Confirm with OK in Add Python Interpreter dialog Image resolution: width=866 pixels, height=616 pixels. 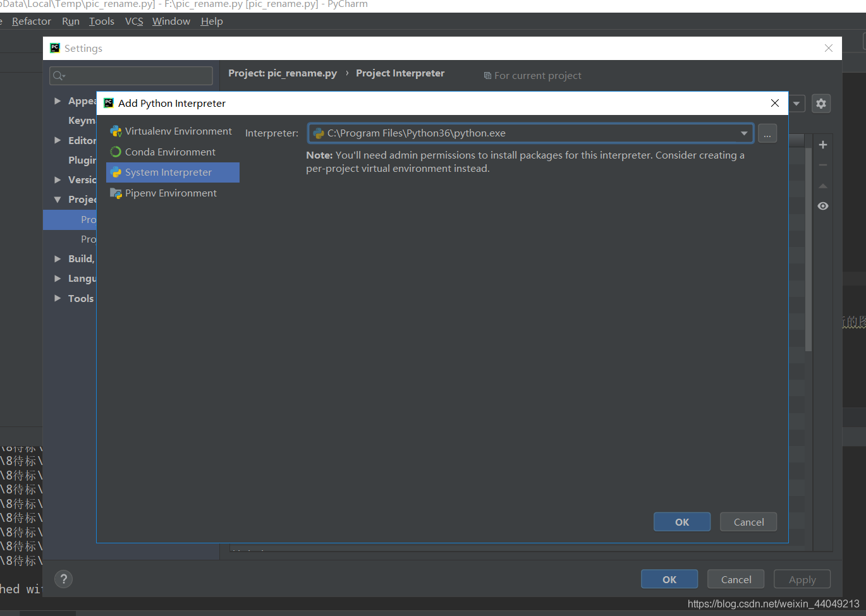[681, 521]
